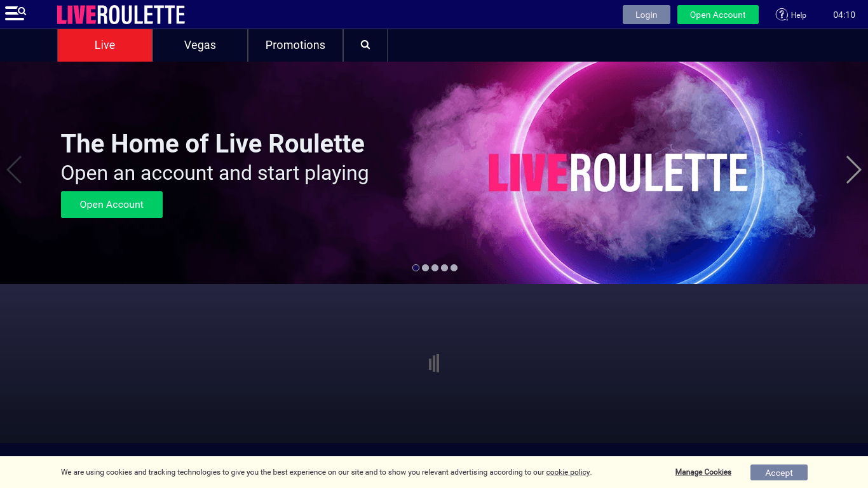Open the cookie policy link

[x=567, y=473]
